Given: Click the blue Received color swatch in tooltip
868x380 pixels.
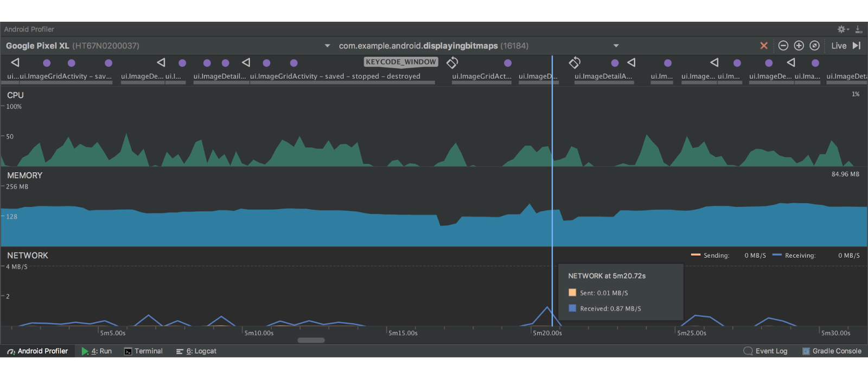Looking at the screenshot, I should (x=572, y=308).
